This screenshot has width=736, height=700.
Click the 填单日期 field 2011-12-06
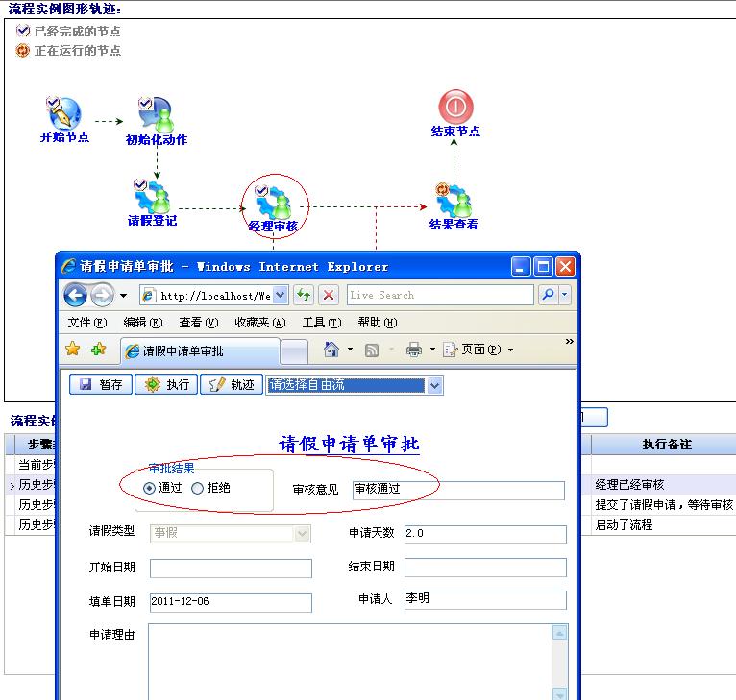tap(231, 602)
